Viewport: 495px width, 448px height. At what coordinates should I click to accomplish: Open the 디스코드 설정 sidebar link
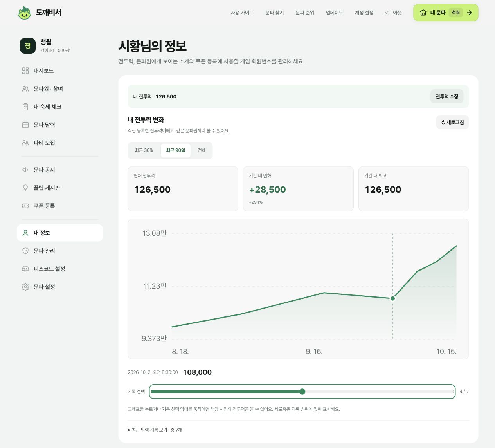point(60,269)
